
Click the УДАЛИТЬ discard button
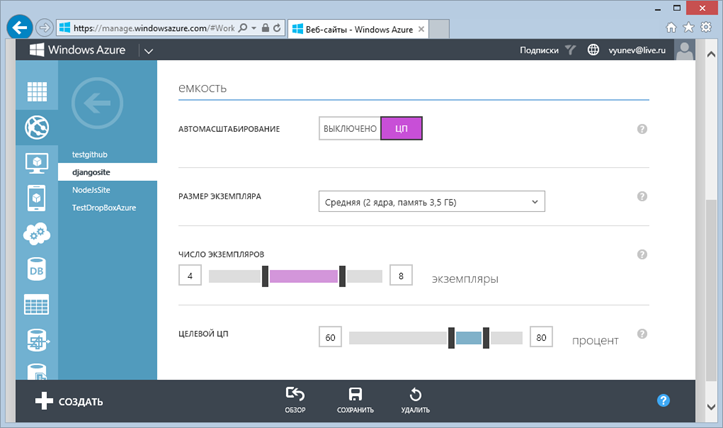415,400
